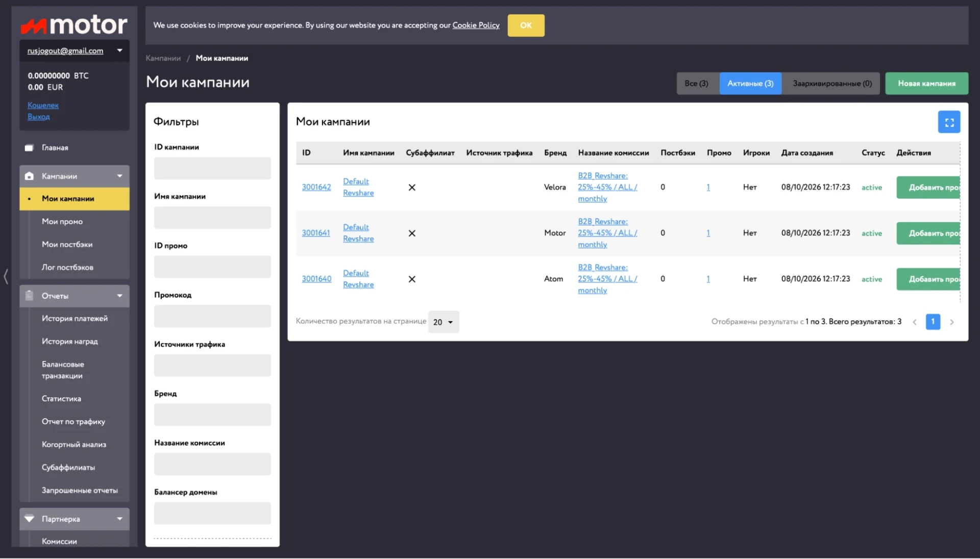
Task: Open results per page dropdown showing 20
Action: click(444, 322)
